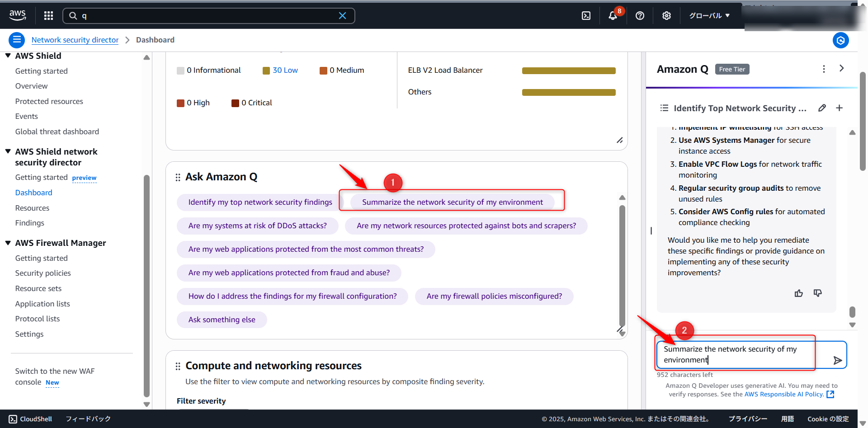
Task: Open Security policies in the sidebar
Action: [43, 273]
